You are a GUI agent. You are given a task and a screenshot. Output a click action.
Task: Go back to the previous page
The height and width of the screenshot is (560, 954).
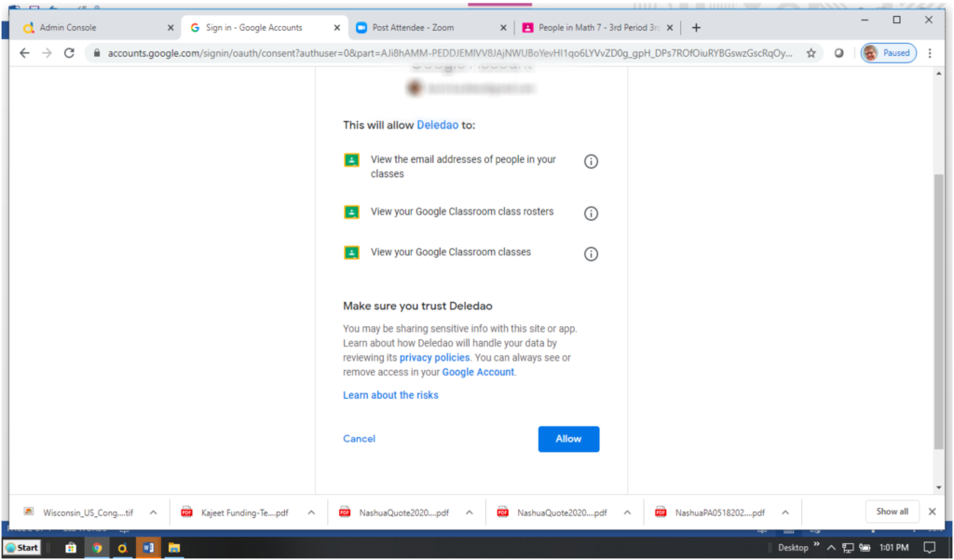click(x=24, y=53)
